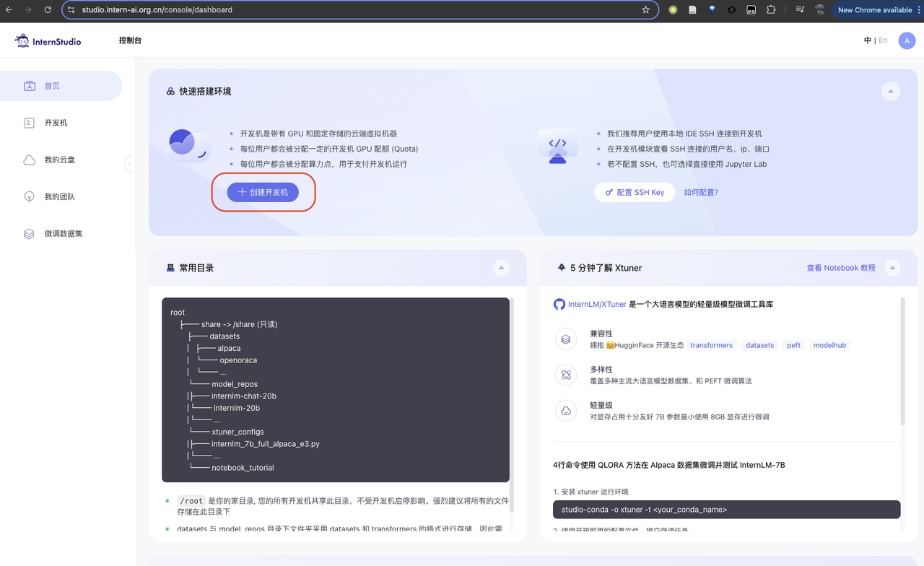This screenshot has width=924, height=566.
Task: Click the 创建开发机 button
Action: (x=263, y=192)
